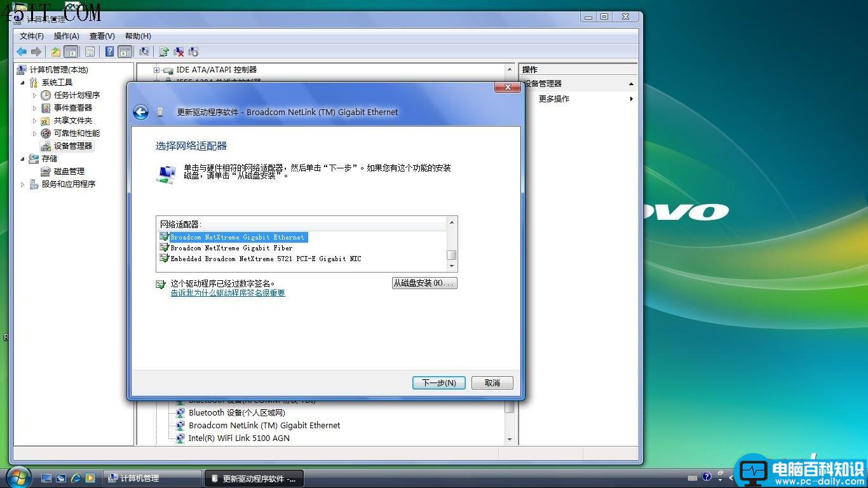Open the 操作(A) menu

(67, 36)
